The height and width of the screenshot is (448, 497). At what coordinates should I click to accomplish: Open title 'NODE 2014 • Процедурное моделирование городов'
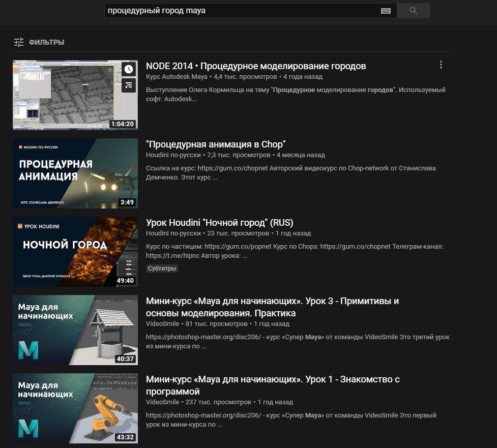[256, 66]
